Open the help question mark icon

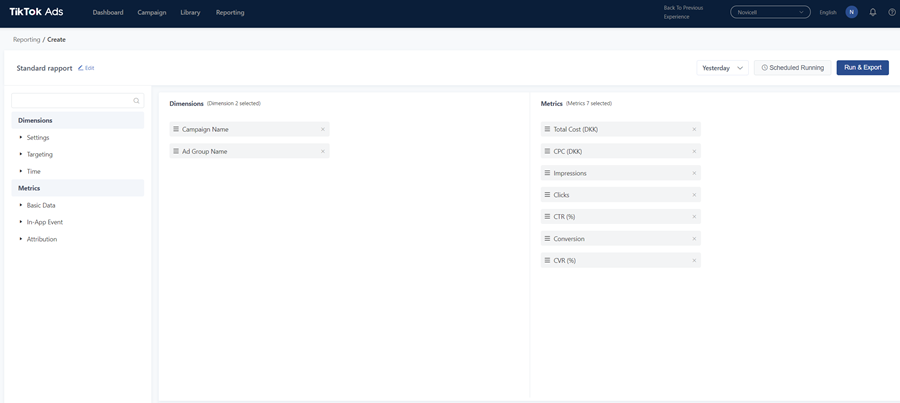[x=891, y=12]
